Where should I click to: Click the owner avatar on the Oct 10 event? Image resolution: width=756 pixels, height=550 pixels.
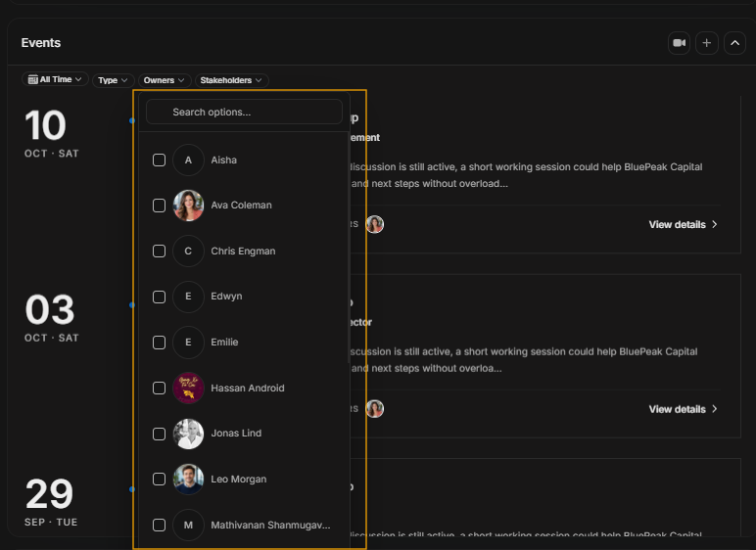click(375, 225)
